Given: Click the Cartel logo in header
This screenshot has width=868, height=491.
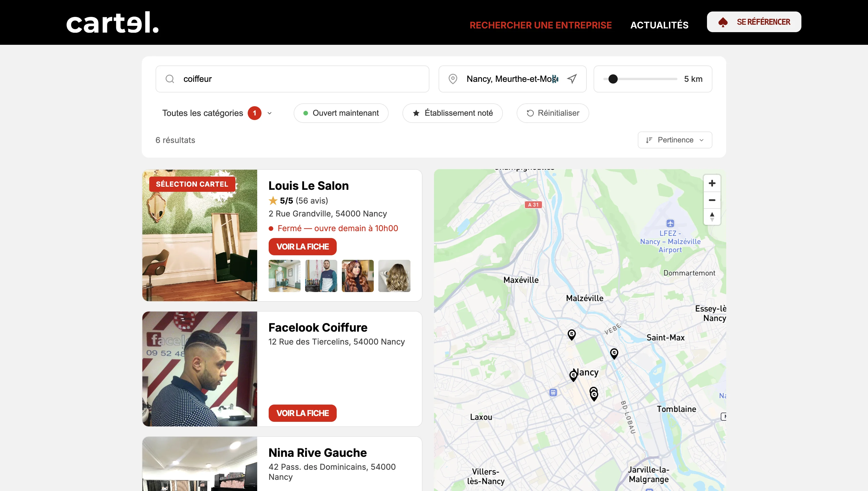Looking at the screenshot, I should click(x=112, y=22).
